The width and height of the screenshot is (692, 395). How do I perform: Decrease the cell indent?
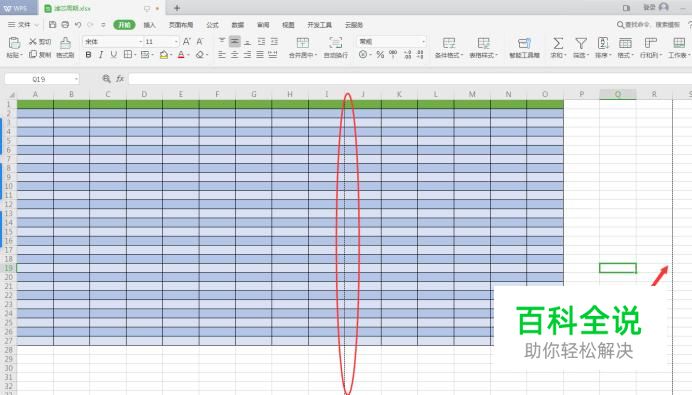coord(261,41)
